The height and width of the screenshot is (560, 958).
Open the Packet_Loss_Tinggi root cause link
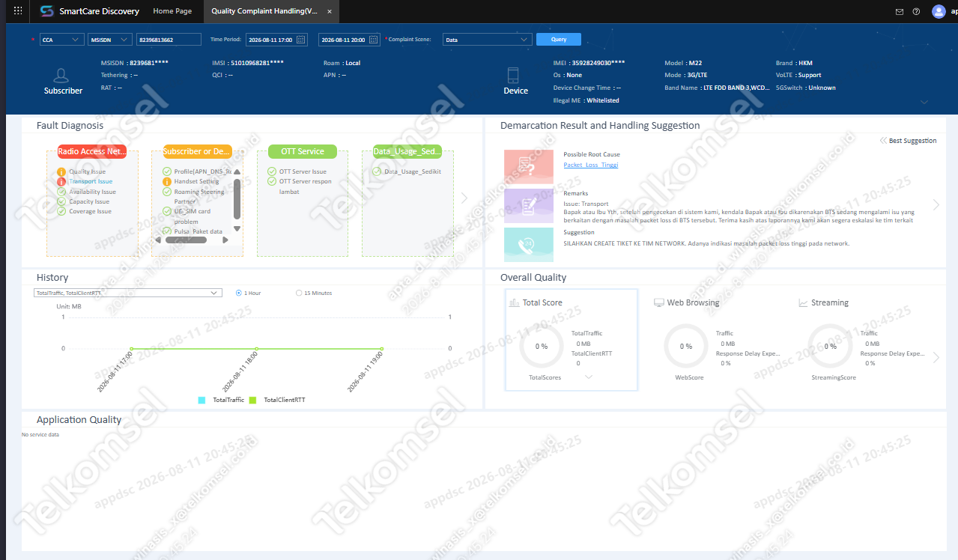click(x=591, y=165)
